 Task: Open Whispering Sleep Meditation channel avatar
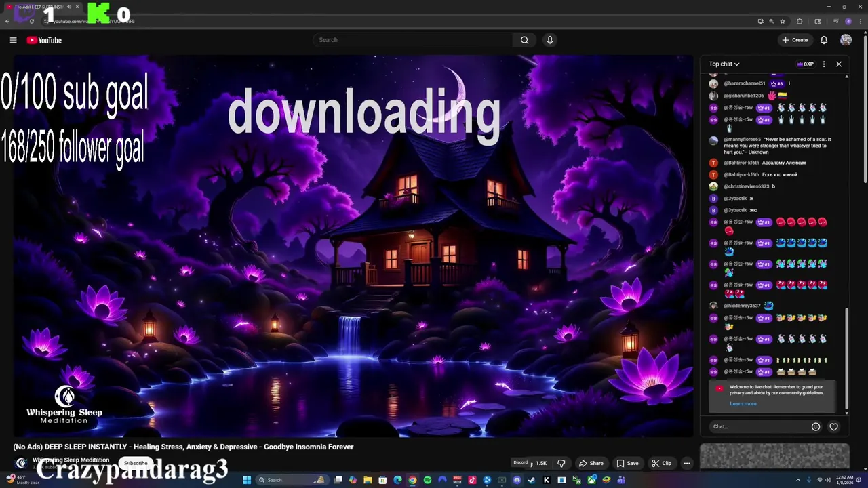[21, 463]
